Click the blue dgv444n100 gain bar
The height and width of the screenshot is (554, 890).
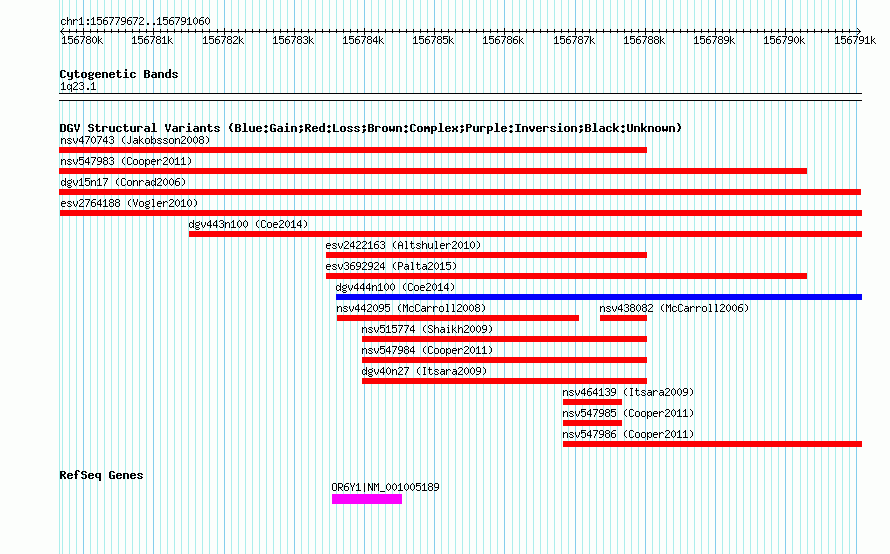click(x=599, y=297)
